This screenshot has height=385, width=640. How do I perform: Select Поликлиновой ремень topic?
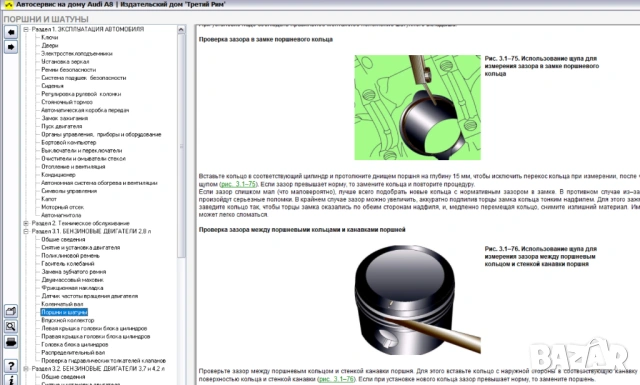(x=70, y=256)
